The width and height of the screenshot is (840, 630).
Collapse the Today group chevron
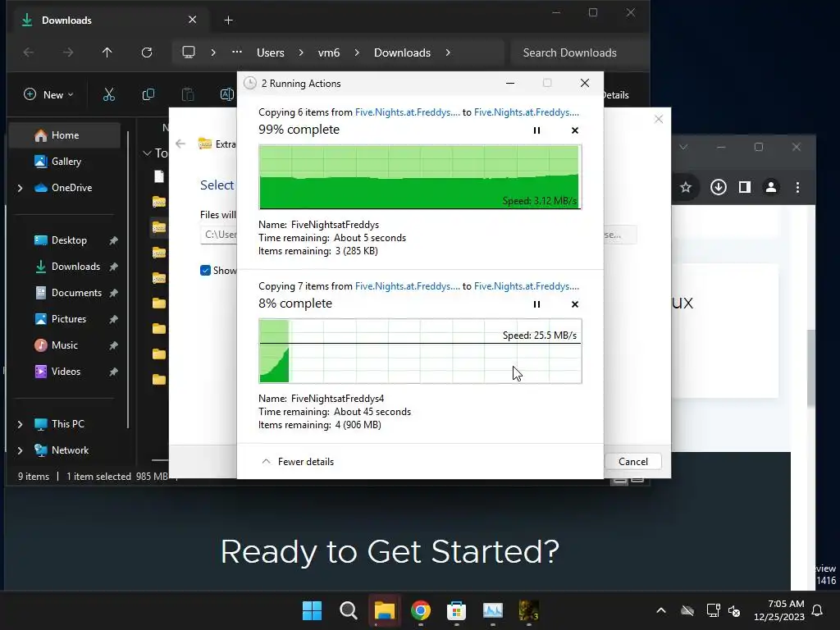(x=147, y=153)
